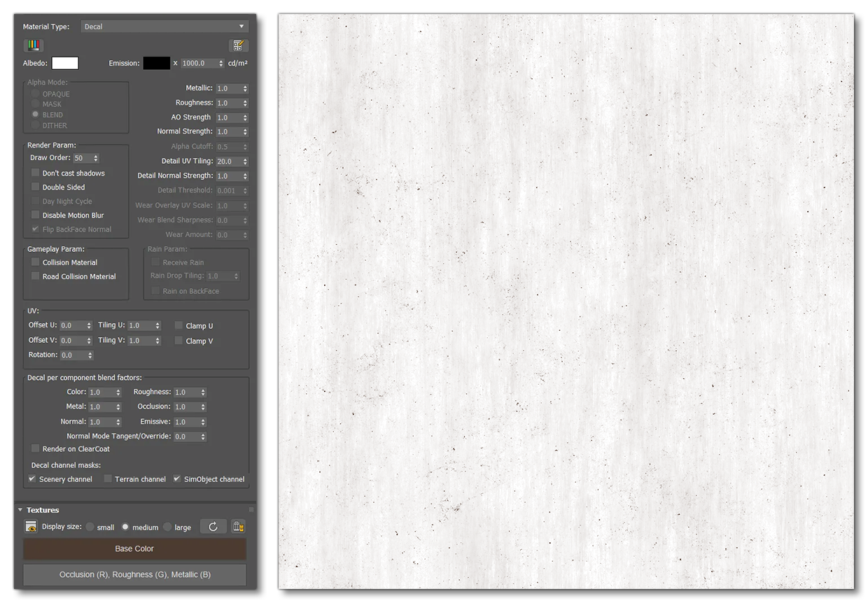This screenshot has width=868, height=603.
Task: Open the Emission color swatch
Action: coord(157,63)
